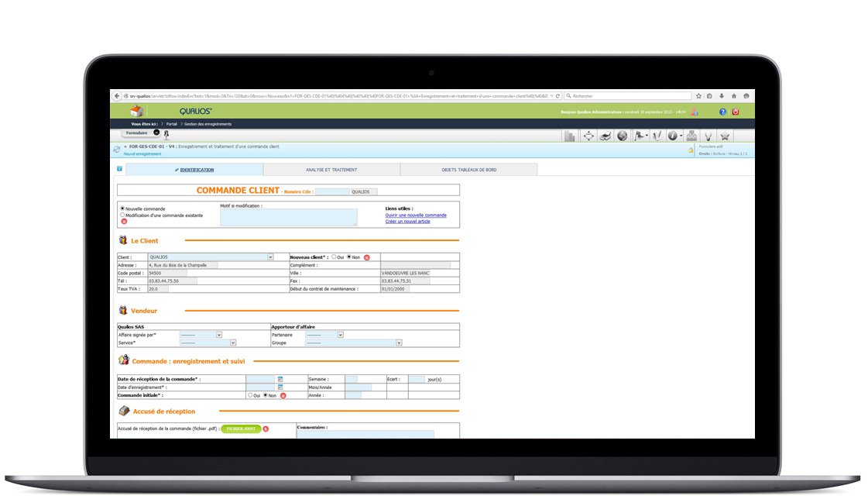Open the Client dropdown showing QUALIOS
The image size is (868, 496).
click(x=269, y=257)
